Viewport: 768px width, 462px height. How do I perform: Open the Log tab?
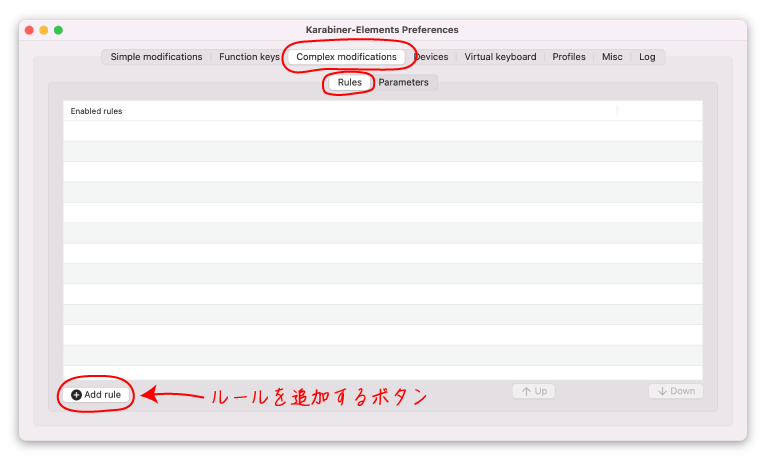647,57
